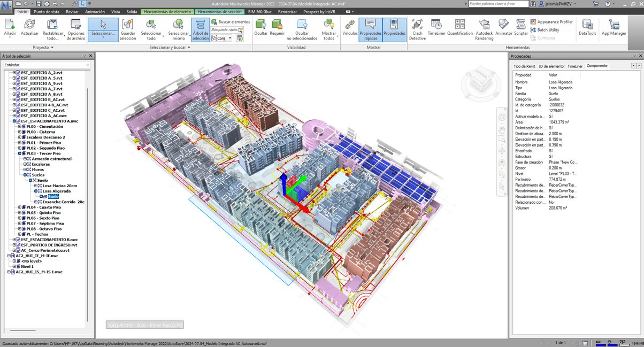Select the Ocultar hide tool

click(x=260, y=29)
